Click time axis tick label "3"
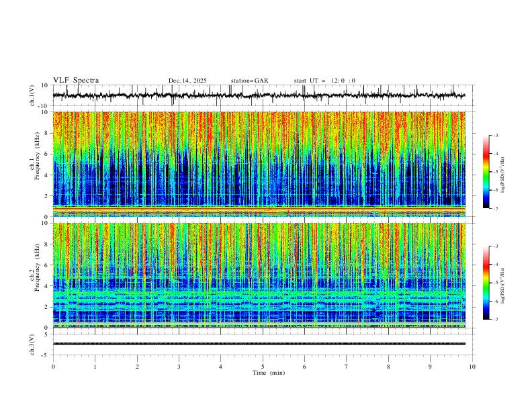532x411 pixels. coord(179,367)
